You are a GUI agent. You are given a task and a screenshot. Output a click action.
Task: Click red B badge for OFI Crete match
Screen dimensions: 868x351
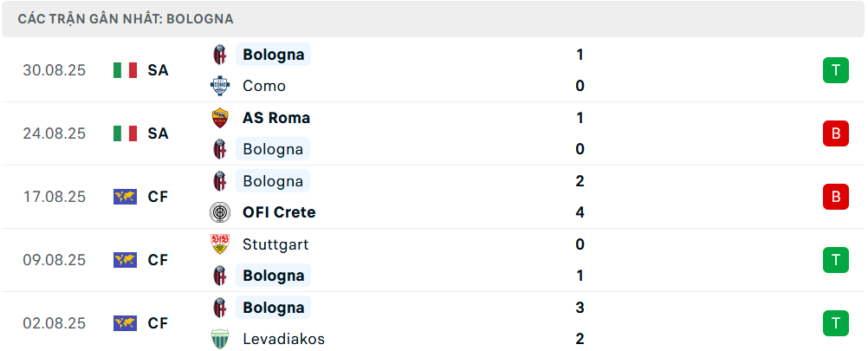click(835, 197)
